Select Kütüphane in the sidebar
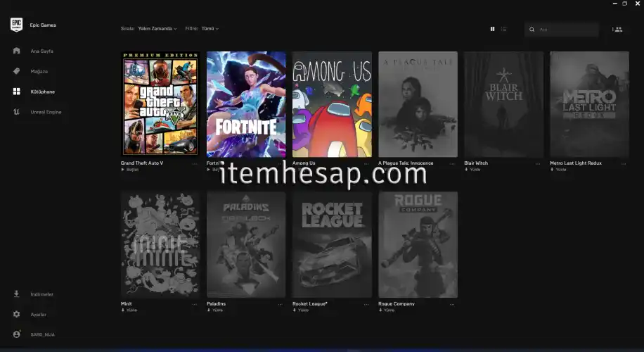The height and width of the screenshot is (352, 644). coord(41,92)
